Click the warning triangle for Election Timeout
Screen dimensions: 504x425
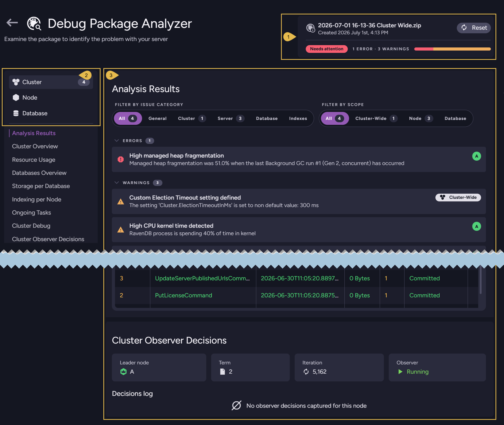click(120, 202)
